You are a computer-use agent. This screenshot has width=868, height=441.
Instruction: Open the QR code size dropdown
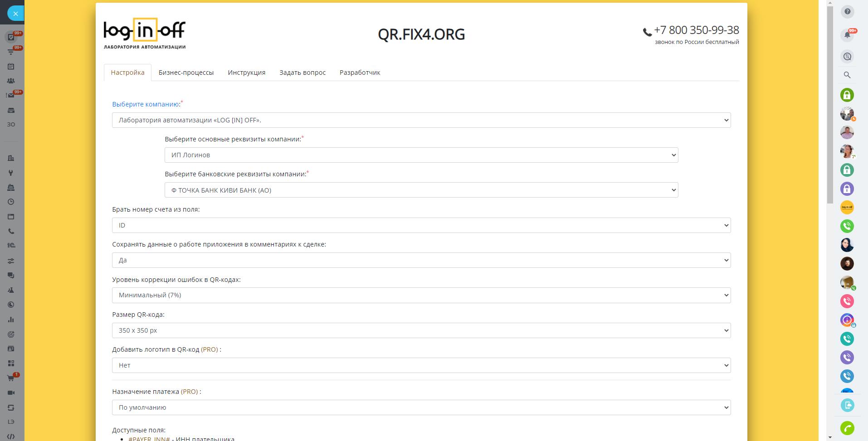421,330
